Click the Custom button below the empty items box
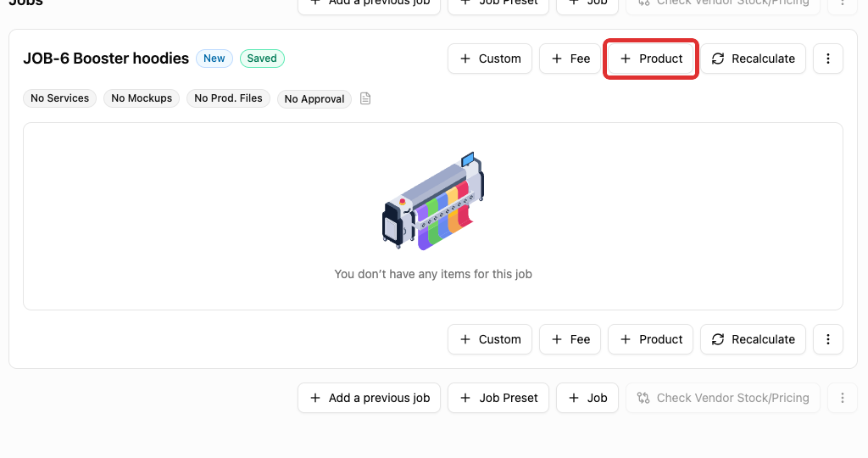 [x=490, y=339]
